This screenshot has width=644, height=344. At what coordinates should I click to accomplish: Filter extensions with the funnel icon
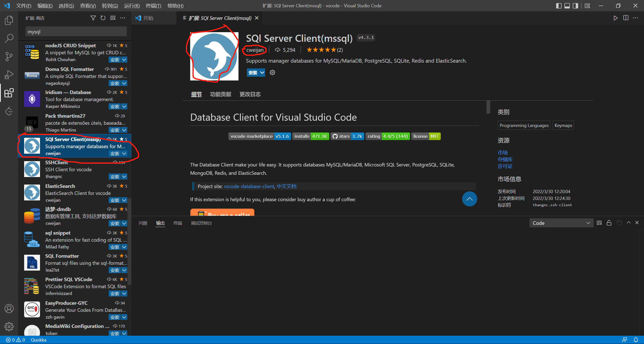coord(93,18)
